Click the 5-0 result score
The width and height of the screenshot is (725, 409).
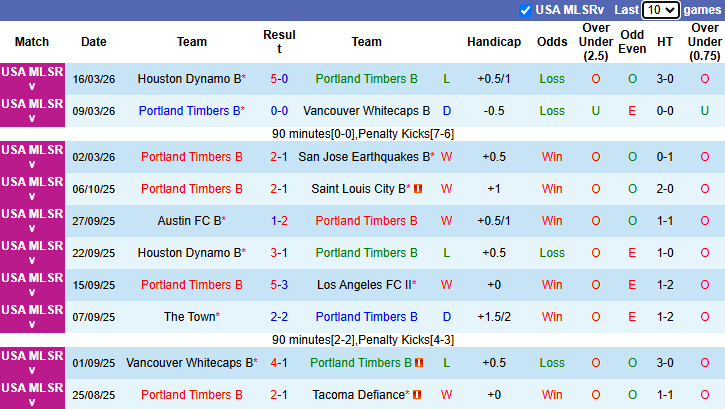(x=279, y=78)
